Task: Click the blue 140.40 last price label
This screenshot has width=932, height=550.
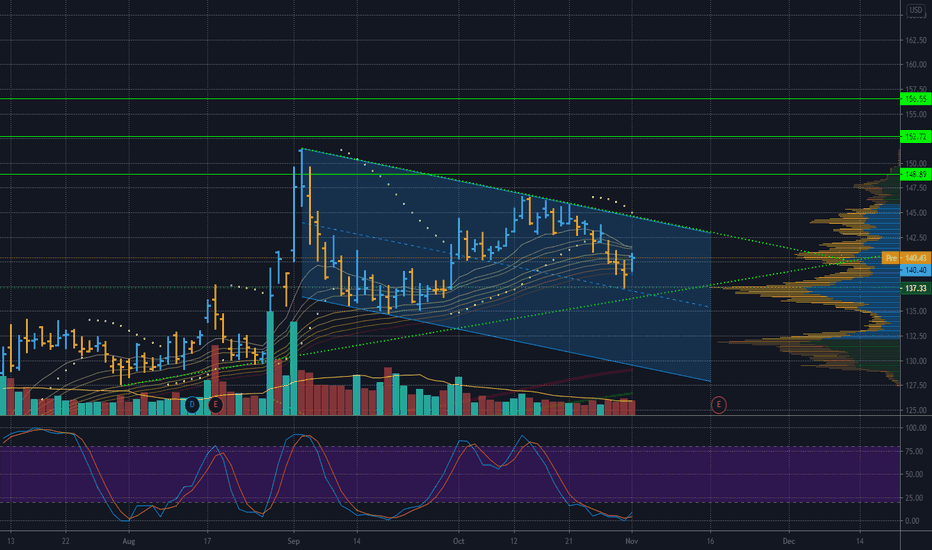Action: click(x=916, y=270)
